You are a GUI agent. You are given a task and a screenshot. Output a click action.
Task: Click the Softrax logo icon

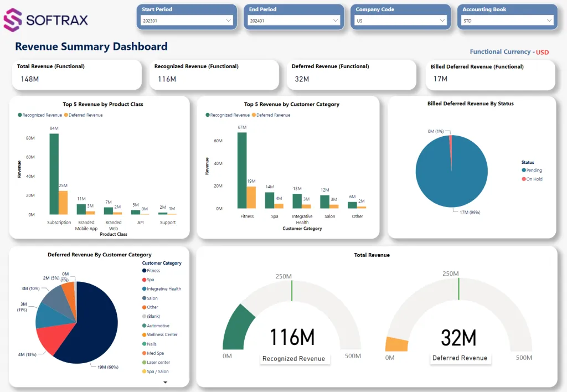pos(13,20)
